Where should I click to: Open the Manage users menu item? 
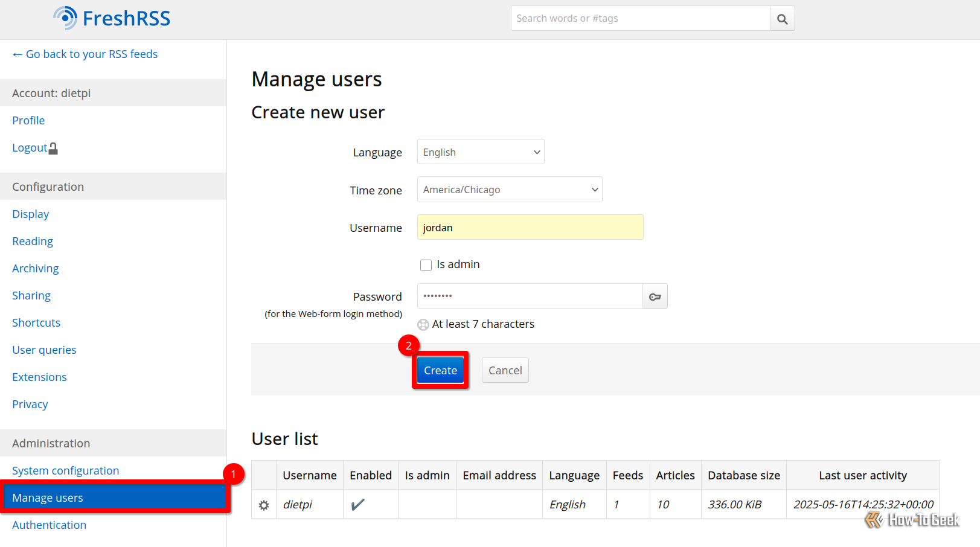coord(48,498)
